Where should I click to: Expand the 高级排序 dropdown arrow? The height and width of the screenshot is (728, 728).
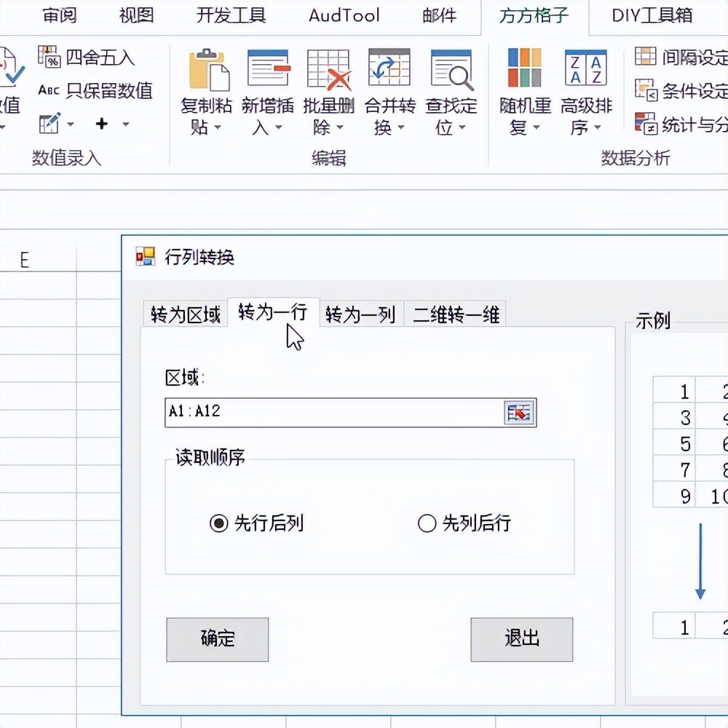coord(598,127)
